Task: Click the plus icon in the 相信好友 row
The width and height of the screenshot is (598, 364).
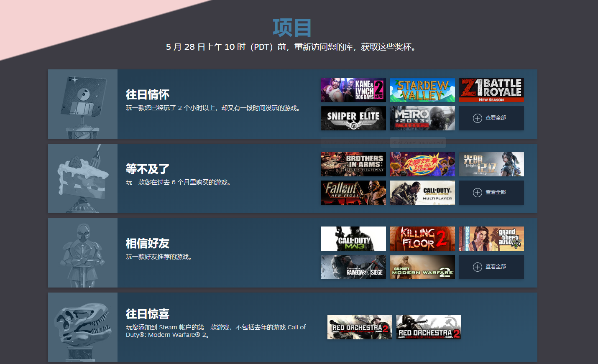Action: [478, 267]
